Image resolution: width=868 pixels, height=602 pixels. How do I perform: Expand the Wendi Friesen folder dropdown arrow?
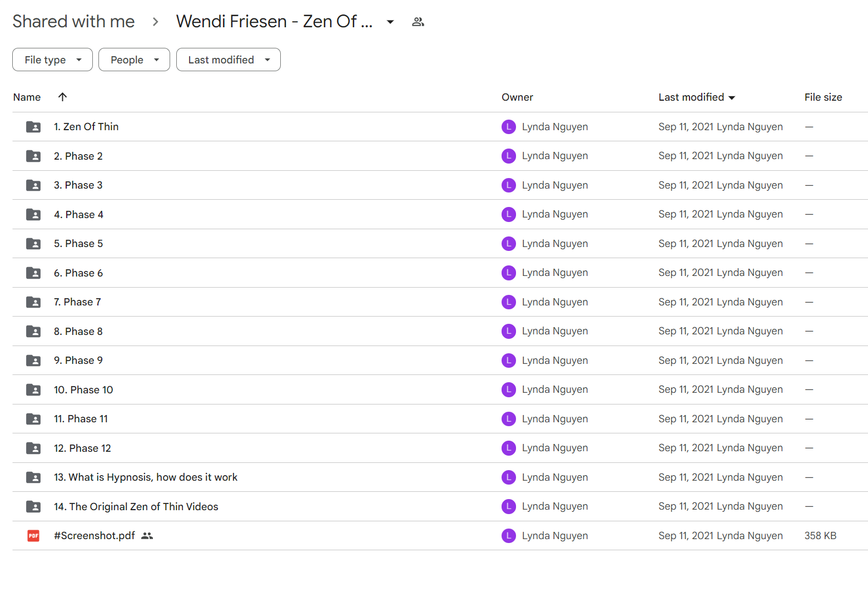(390, 22)
